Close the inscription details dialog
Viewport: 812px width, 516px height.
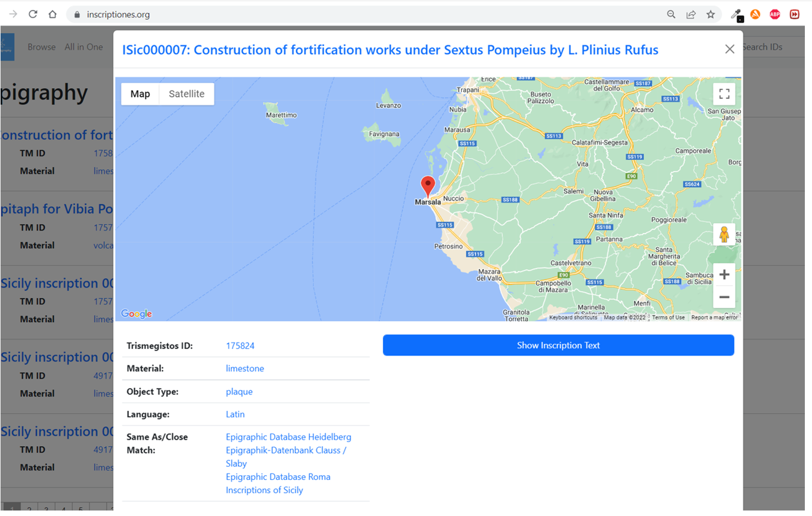pos(729,49)
